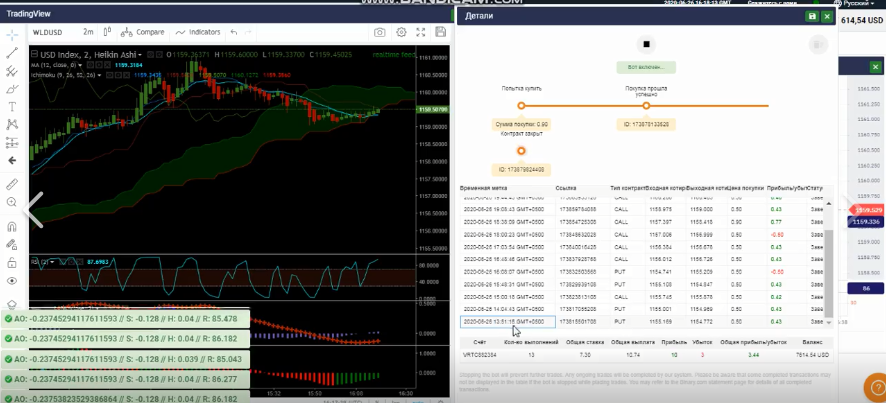The height and width of the screenshot is (403, 886).
Task: Click the Покупка прошла успешно marker
Action: click(646, 106)
